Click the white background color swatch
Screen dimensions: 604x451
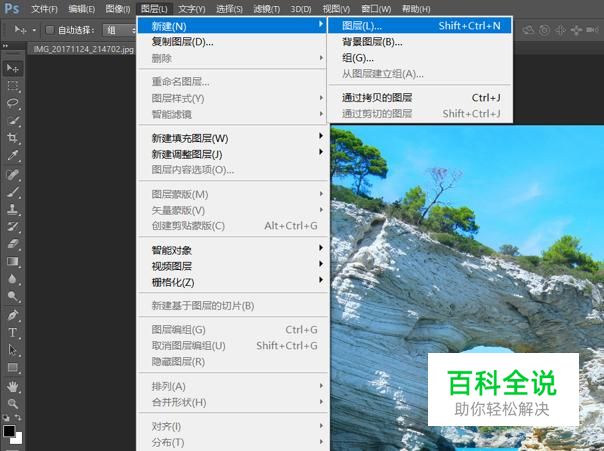(18, 439)
